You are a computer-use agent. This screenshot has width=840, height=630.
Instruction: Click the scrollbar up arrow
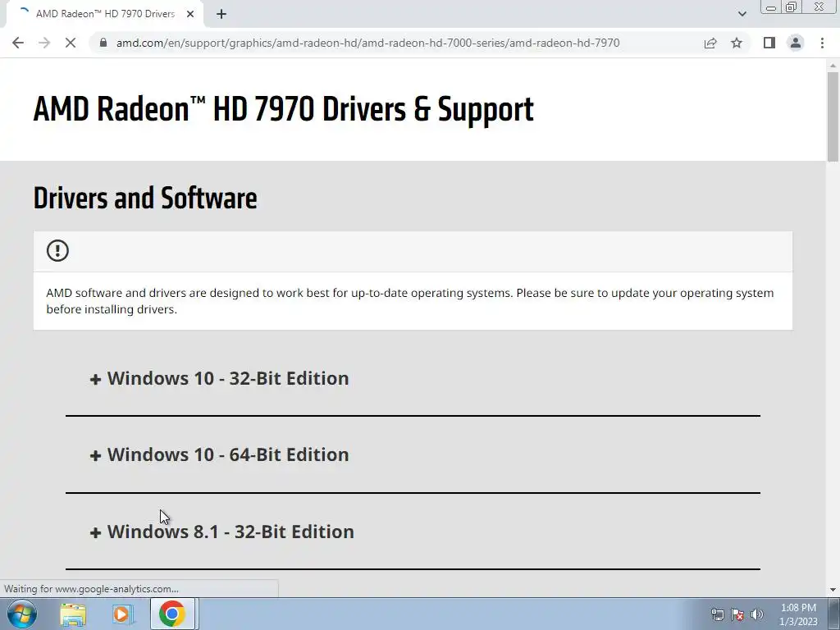click(x=833, y=66)
